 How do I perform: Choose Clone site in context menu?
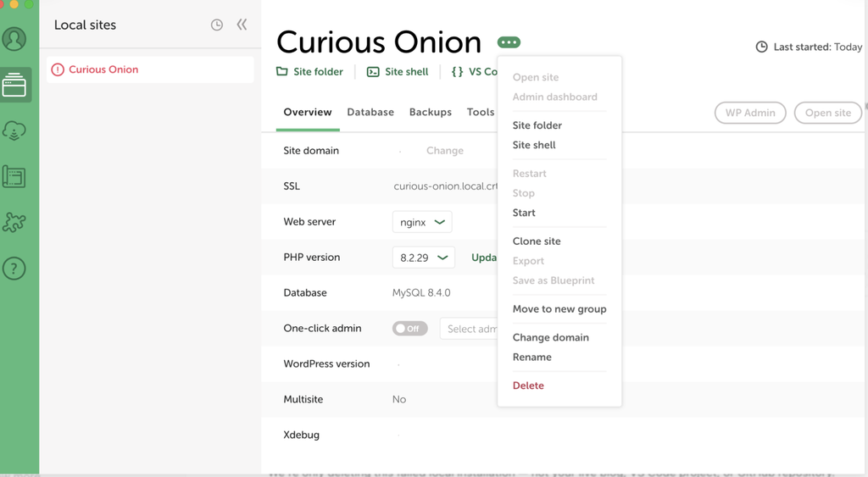(537, 241)
